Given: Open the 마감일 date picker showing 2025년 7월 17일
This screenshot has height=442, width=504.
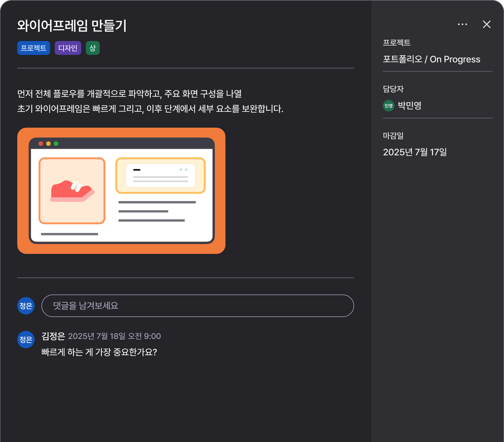Looking at the screenshot, I should (x=415, y=152).
